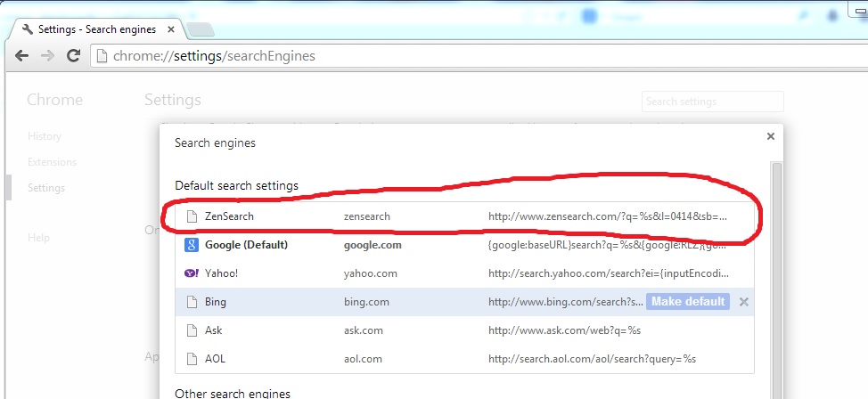868x399 pixels.
Task: Open History in the Chrome sidebar
Action: (45, 136)
